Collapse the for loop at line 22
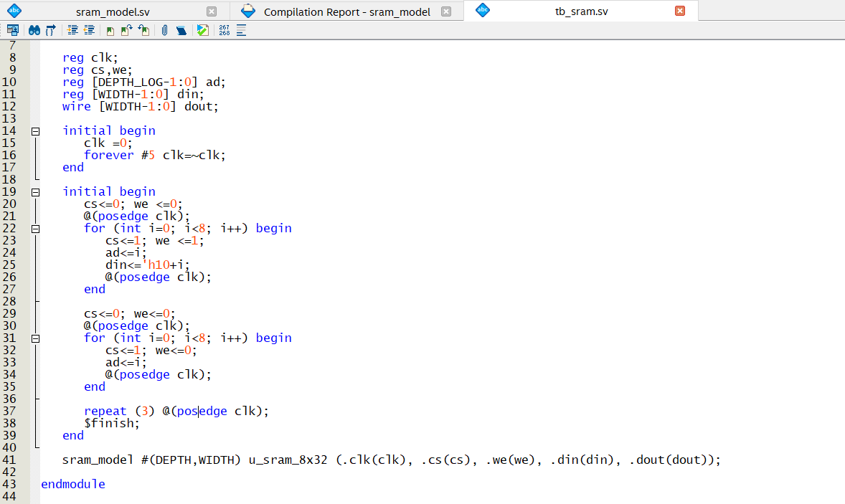The image size is (845, 504). (36, 229)
